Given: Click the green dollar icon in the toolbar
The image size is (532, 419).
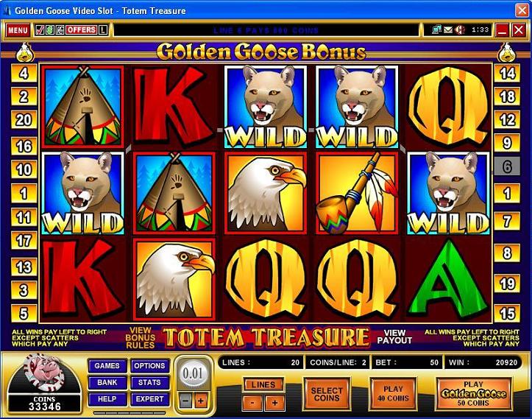Looking at the screenshot, I should 50,30.
